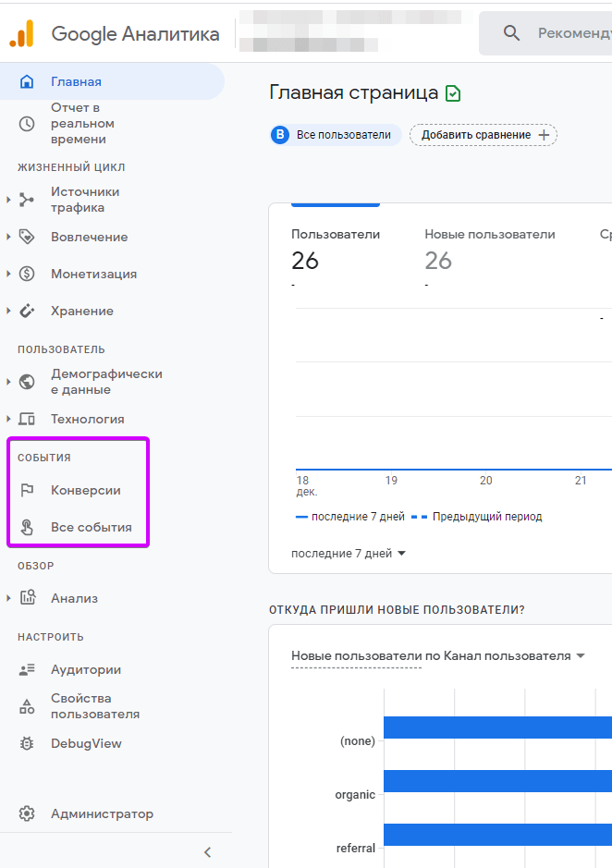
Task: Click the green verified status icon by title
Action: click(453, 93)
